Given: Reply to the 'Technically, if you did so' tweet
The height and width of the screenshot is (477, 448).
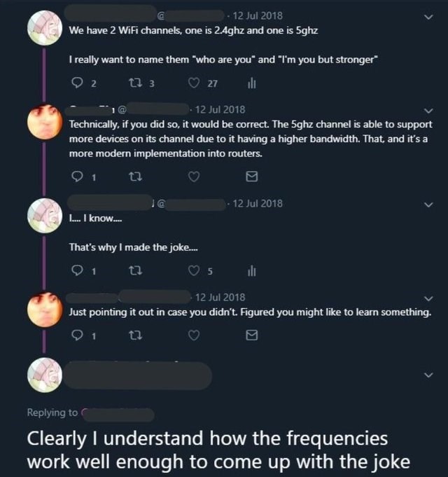Looking at the screenshot, I should coord(76,177).
